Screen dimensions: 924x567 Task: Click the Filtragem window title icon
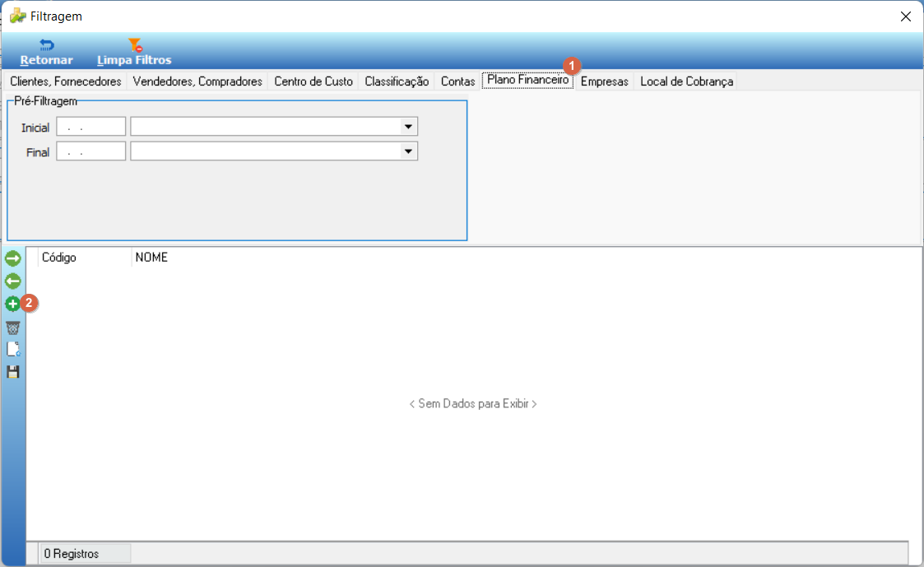coord(17,16)
